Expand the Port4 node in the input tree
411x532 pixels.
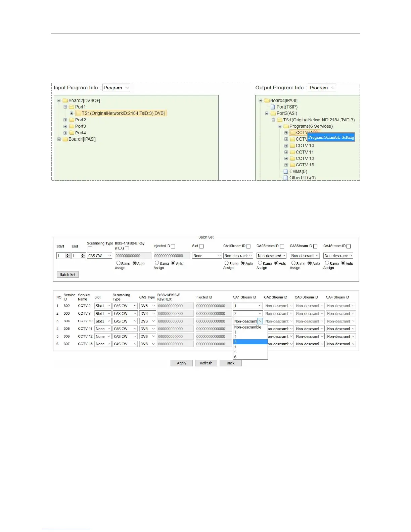[x=65, y=133]
